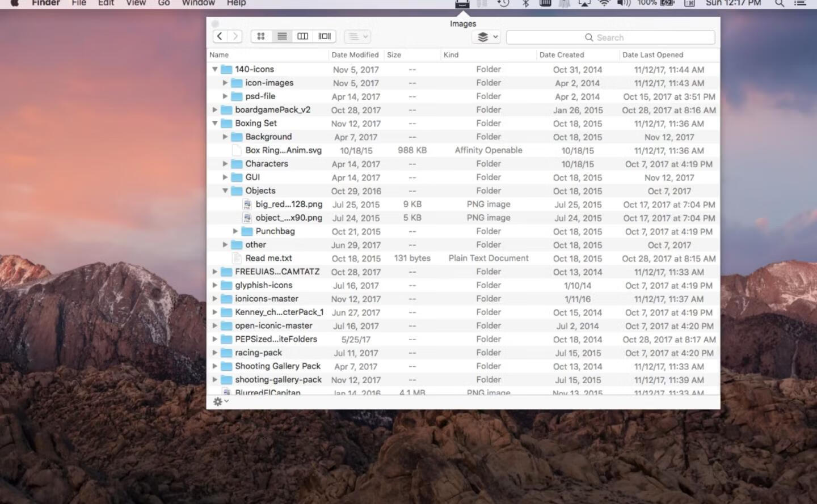Sort by Date Modified column header
817x504 pixels.
click(356, 55)
